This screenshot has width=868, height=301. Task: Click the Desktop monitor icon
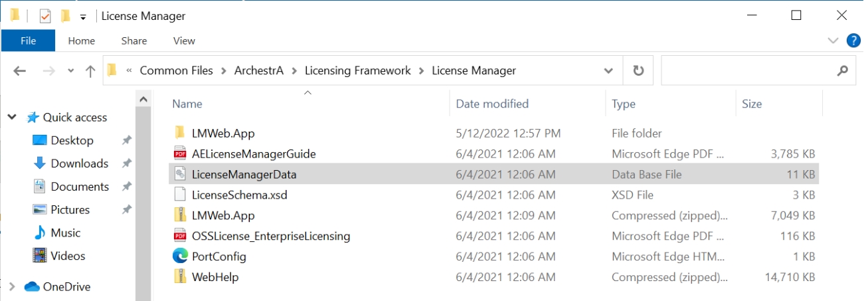click(x=39, y=140)
